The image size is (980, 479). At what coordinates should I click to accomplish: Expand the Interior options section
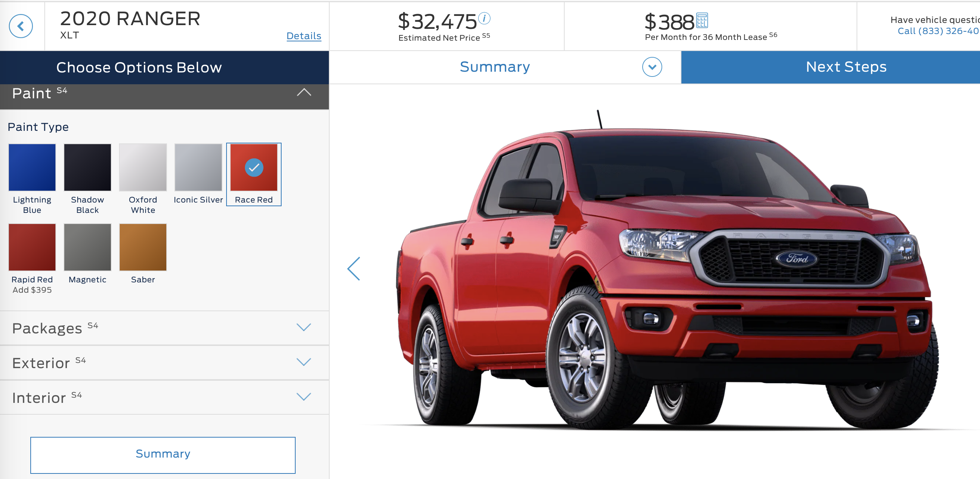[164, 397]
